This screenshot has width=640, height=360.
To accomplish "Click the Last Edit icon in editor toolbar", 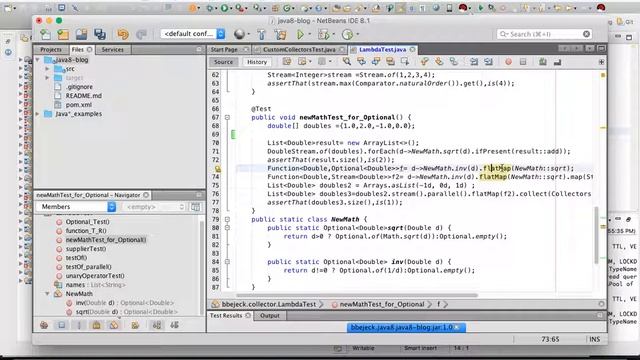I will (287, 62).
